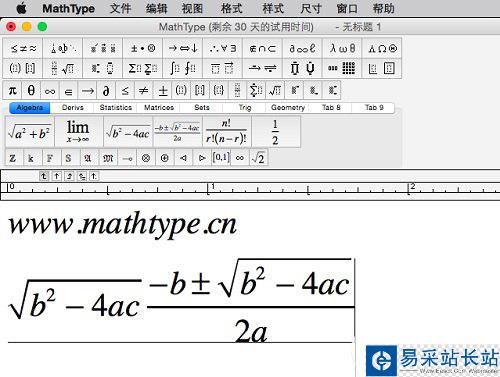Open the summation templates palette
The width and height of the screenshot is (500, 377).
tap(143, 68)
